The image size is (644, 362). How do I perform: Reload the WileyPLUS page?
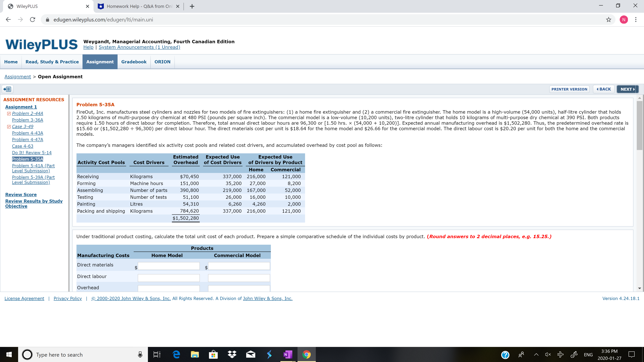(x=33, y=20)
